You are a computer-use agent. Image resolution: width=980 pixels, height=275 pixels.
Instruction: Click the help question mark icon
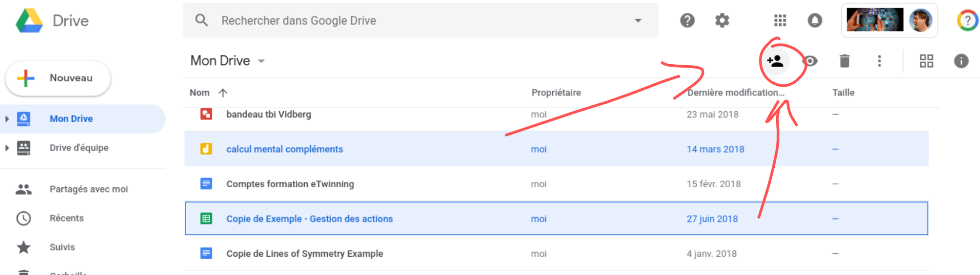pyautogui.click(x=687, y=21)
